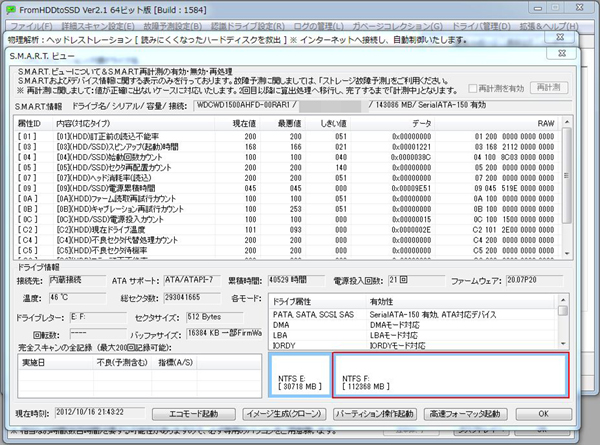Click the ATA サポート field ATA/ATAPI-7
Image resolution: width=600 pixels, height=445 pixels.
[192, 280]
